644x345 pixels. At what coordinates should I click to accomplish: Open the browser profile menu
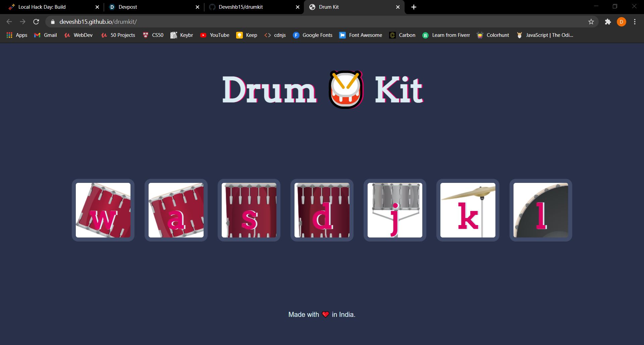click(x=622, y=22)
